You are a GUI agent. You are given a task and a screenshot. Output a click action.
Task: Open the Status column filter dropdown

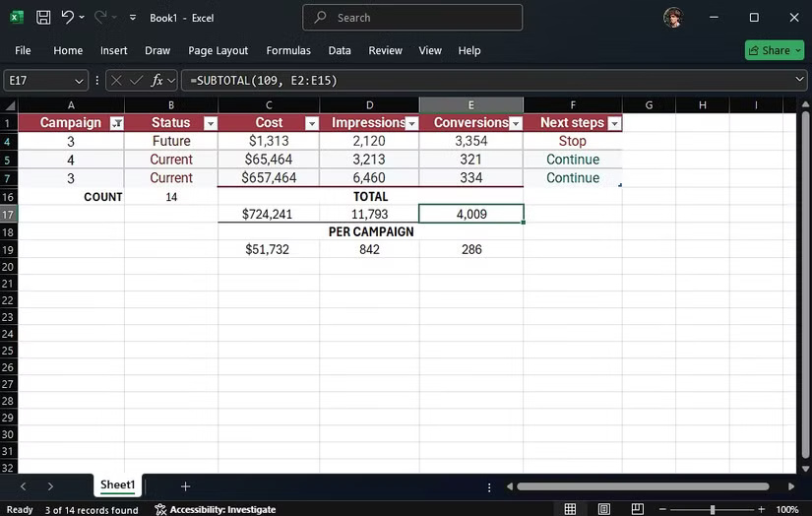[211, 123]
